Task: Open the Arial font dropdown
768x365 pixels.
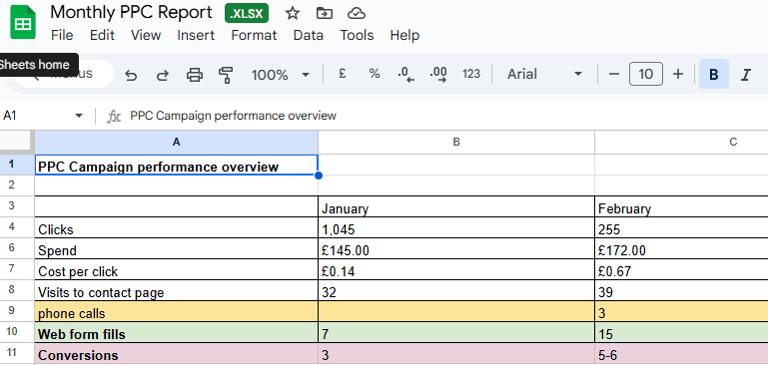Action: 545,74
